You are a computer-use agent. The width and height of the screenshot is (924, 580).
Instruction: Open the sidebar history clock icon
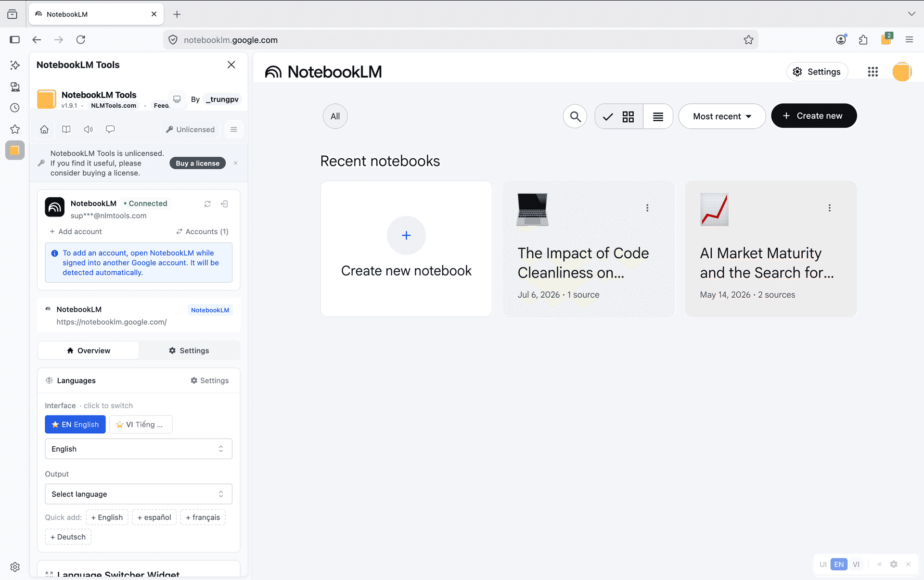[x=15, y=108]
